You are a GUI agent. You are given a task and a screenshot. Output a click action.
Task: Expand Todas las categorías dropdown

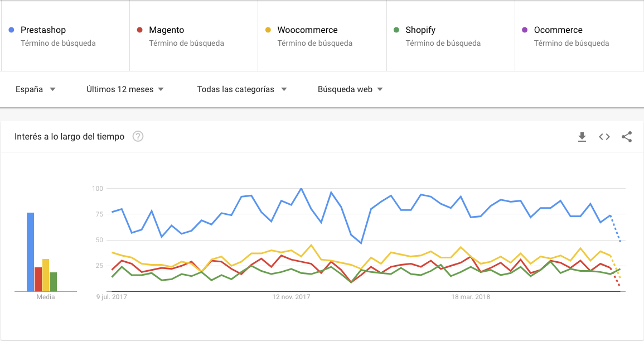point(242,89)
